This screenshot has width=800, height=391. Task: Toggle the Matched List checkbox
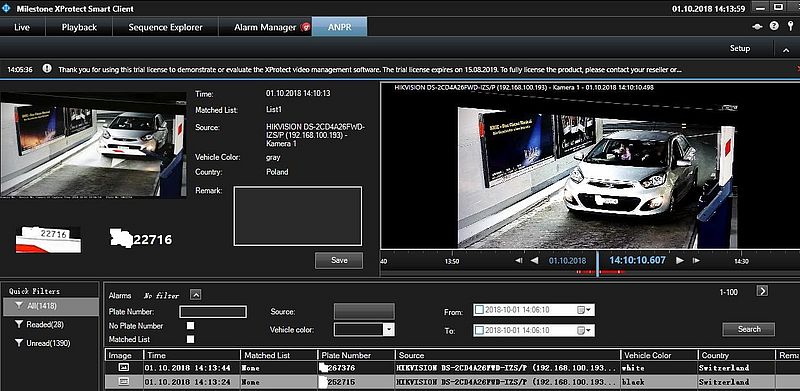[191, 339]
